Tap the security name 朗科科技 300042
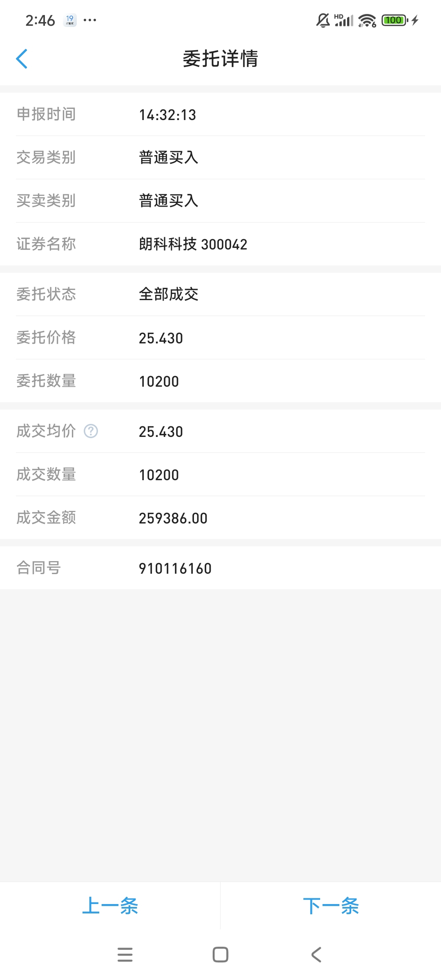 [x=193, y=244]
